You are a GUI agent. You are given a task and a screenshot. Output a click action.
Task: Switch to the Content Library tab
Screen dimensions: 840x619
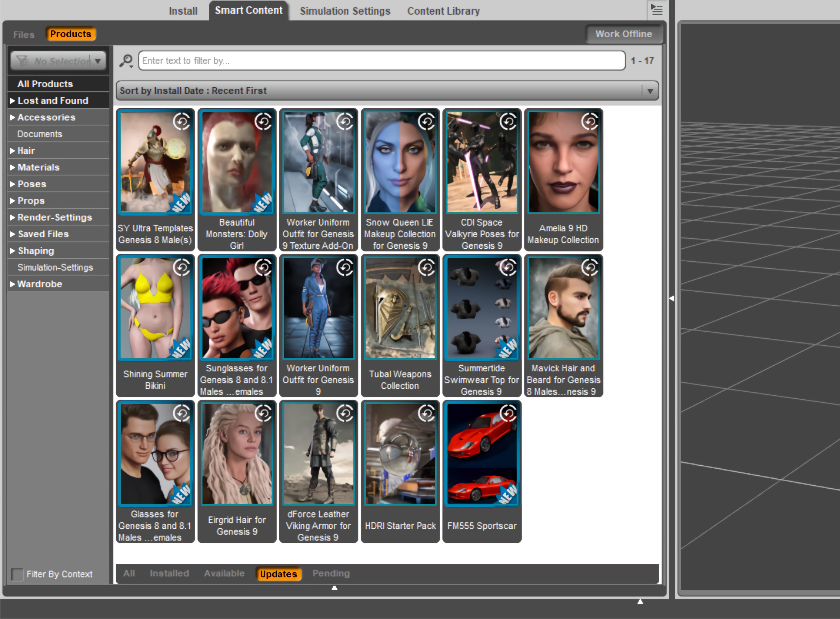pyautogui.click(x=443, y=11)
